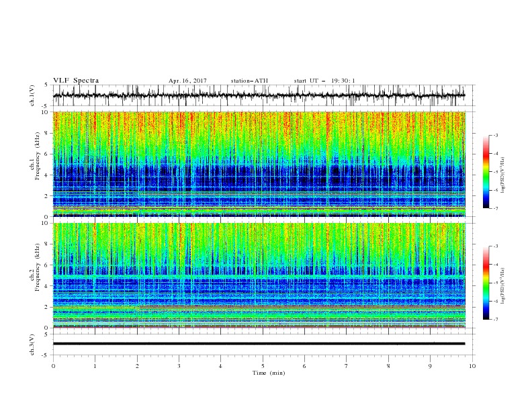
Task: Click time axis tick label '5'
Action: [263, 366]
